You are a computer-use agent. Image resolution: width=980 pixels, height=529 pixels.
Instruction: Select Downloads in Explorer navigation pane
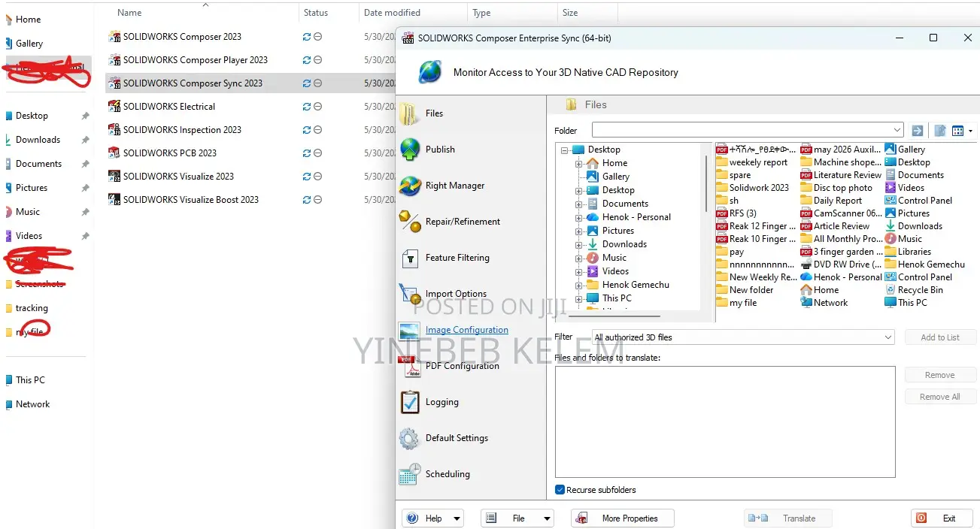38,140
